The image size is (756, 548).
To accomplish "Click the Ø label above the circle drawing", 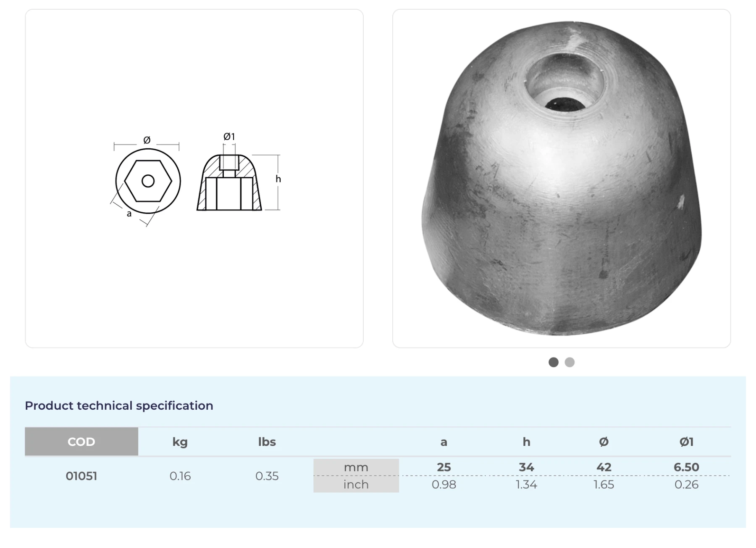I will tap(147, 140).
